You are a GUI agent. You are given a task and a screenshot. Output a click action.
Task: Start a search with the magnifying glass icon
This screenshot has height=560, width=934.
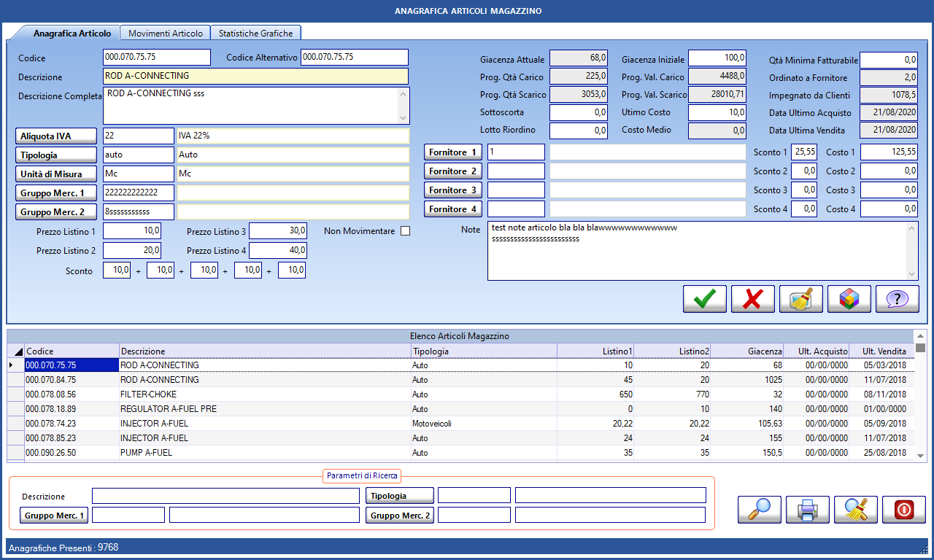pos(759,509)
